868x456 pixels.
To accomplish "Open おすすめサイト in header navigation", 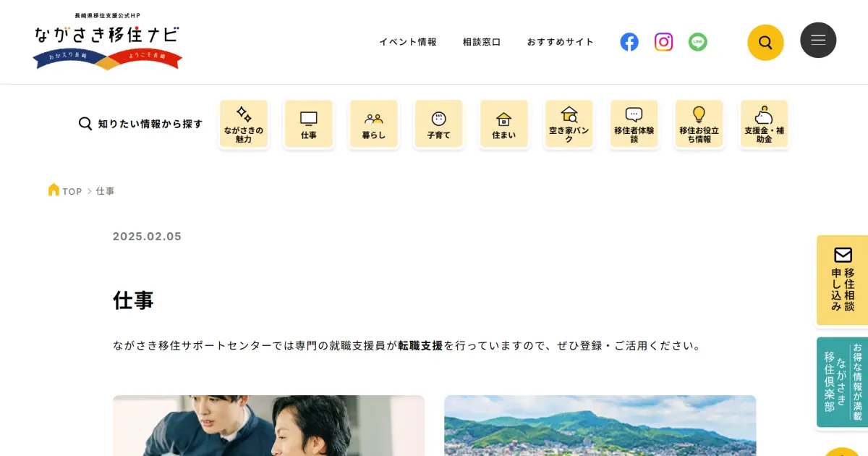I will coord(561,42).
